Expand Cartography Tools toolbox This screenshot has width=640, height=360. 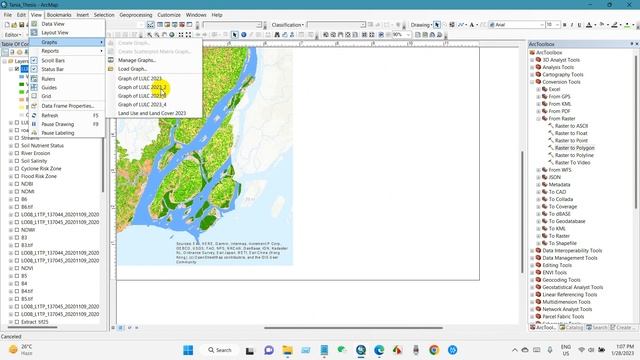(x=532, y=75)
